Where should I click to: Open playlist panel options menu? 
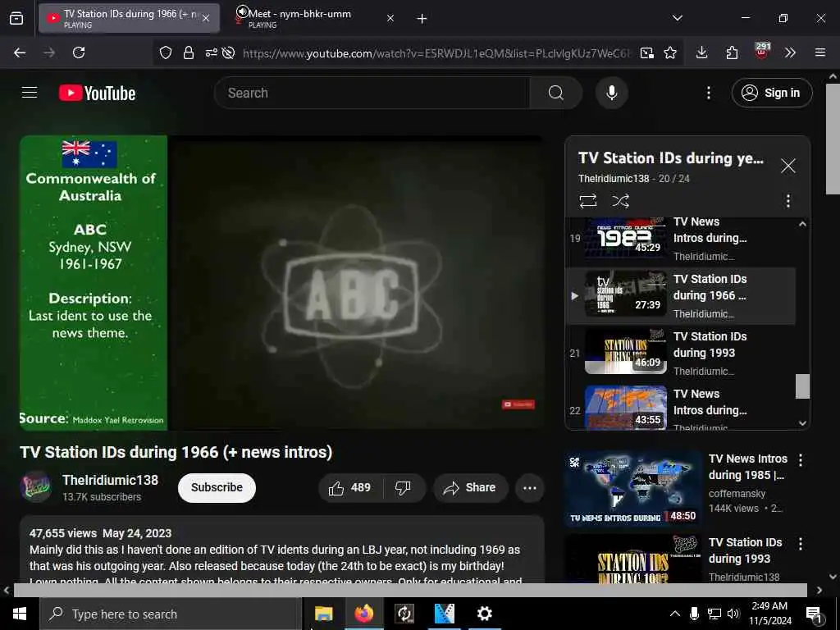(x=787, y=201)
